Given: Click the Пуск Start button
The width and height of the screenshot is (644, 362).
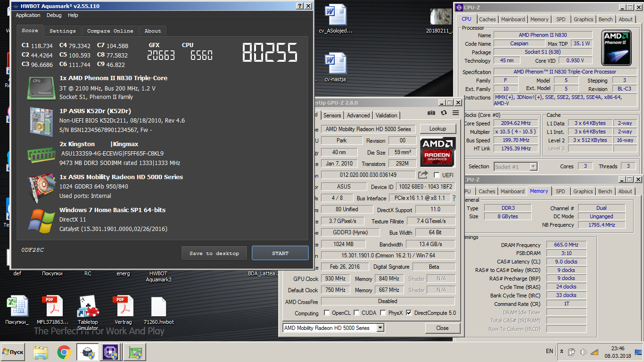Looking at the screenshot, I should (x=13, y=352).
